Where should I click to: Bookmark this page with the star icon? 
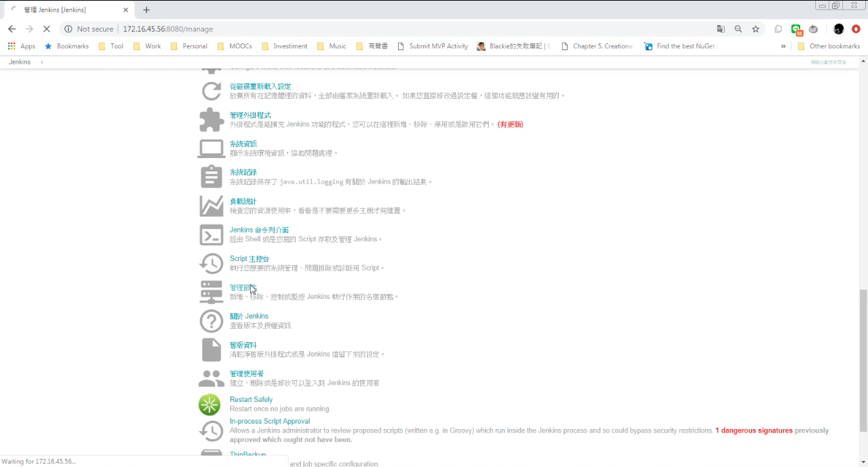coord(755,29)
